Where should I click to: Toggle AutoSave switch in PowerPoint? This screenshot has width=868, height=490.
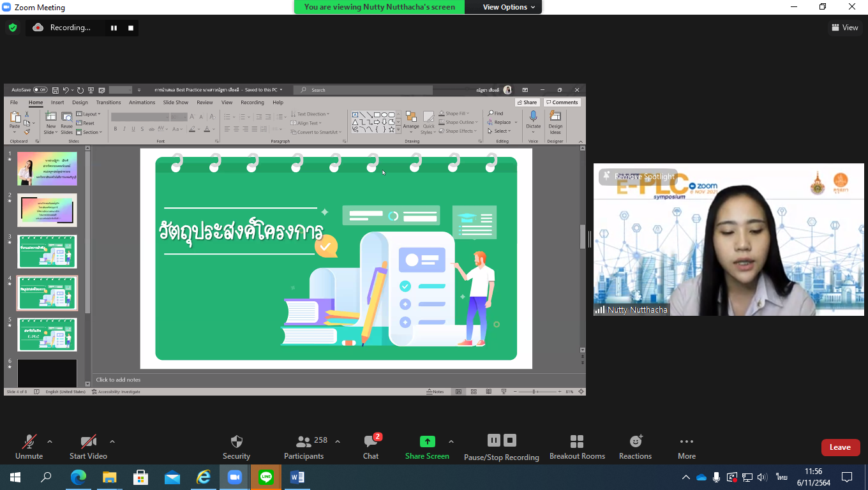pos(40,90)
